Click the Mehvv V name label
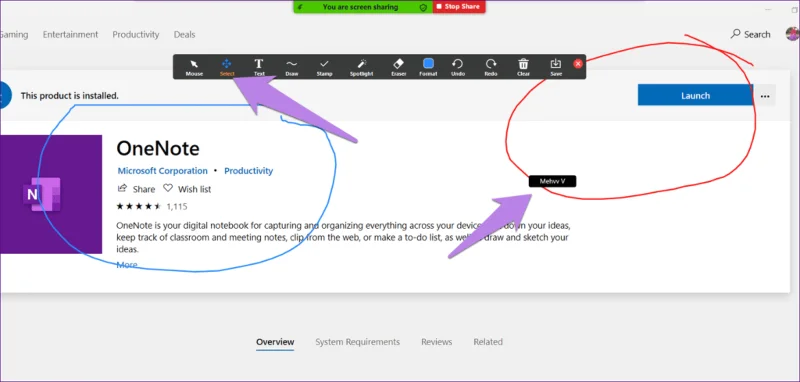The image size is (800, 382). click(553, 181)
